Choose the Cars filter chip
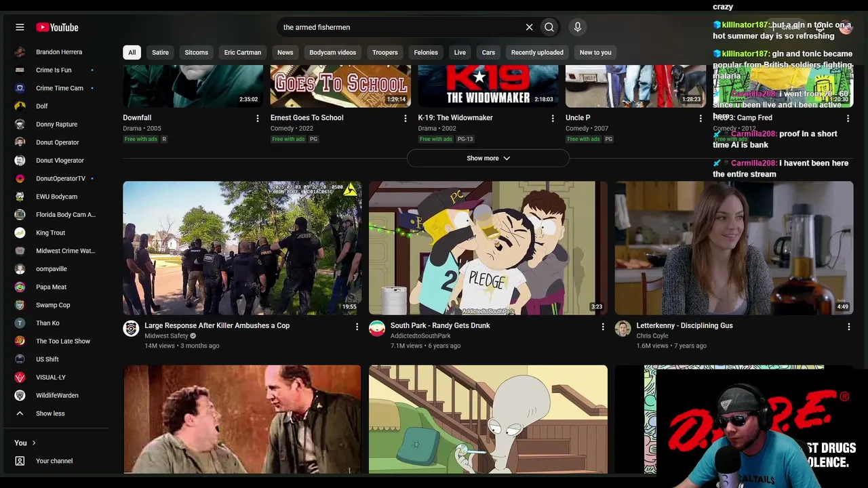This screenshot has width=868, height=488. coord(488,52)
